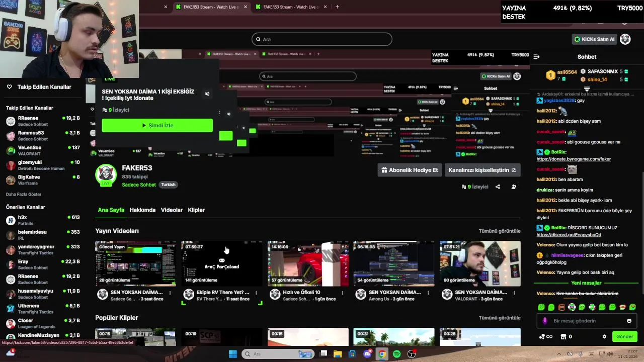Click the KICKs balance infinity icon

click(546, 336)
